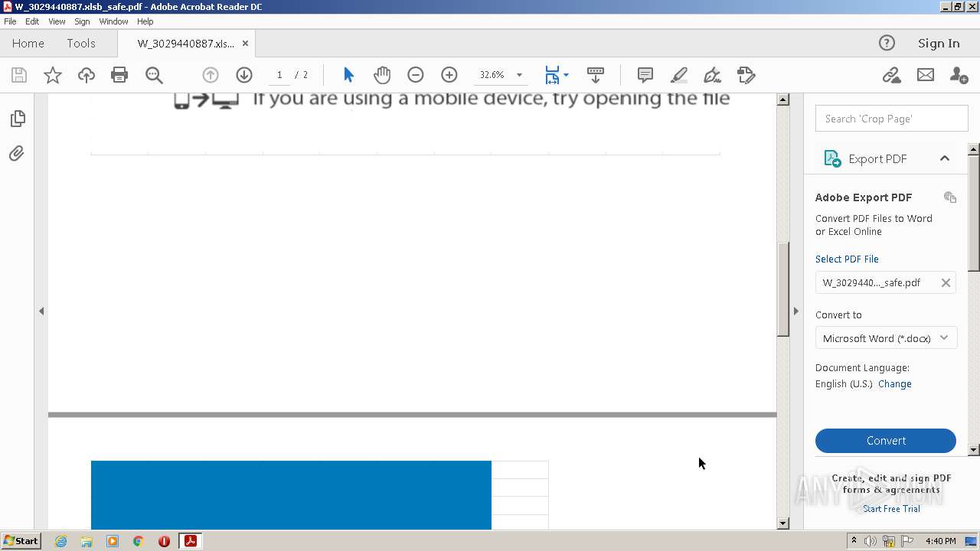Remove the selected safe.pdf file
The image size is (980, 551).
pyautogui.click(x=946, y=282)
